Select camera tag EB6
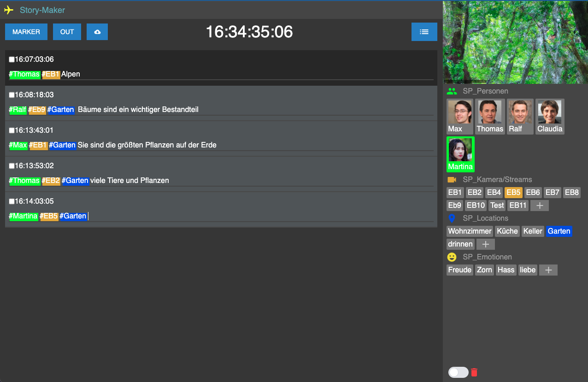Image resolution: width=588 pixels, height=382 pixels. [533, 193]
